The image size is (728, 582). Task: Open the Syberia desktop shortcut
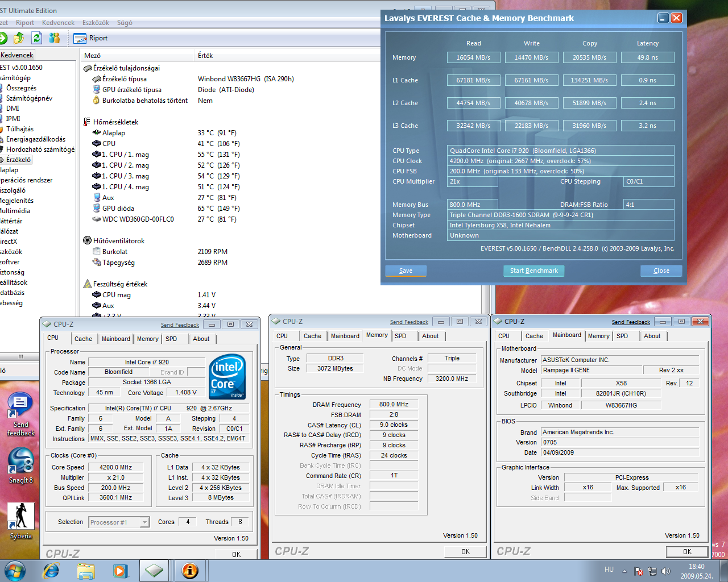click(20, 521)
